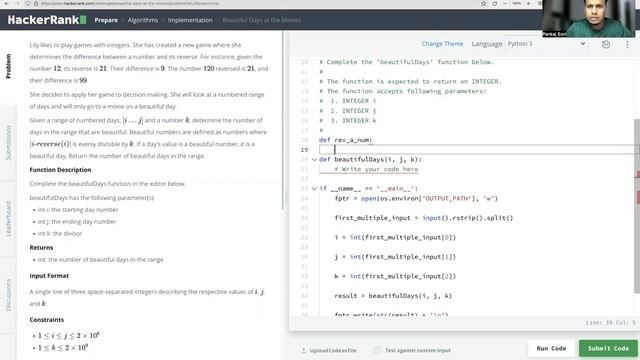The width and height of the screenshot is (640, 360).
Task: Click the problem pane vertical scrollbar
Action: (282, 120)
